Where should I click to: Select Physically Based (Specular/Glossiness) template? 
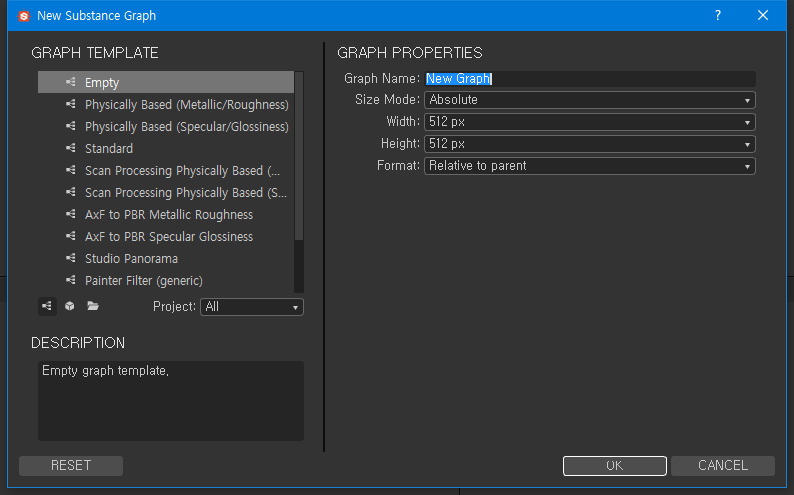pyautogui.click(x=166, y=127)
